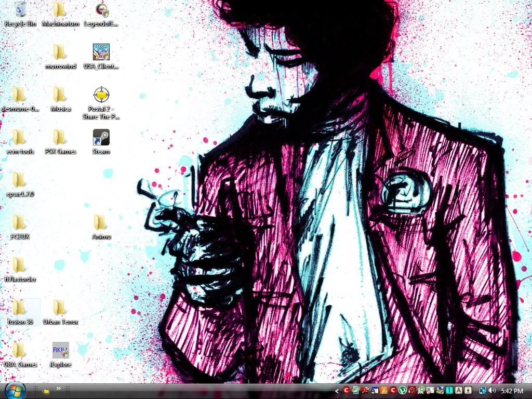Screen dimensions: 532x399
Task: Select the Urban Terror folder
Action: (x=60, y=312)
